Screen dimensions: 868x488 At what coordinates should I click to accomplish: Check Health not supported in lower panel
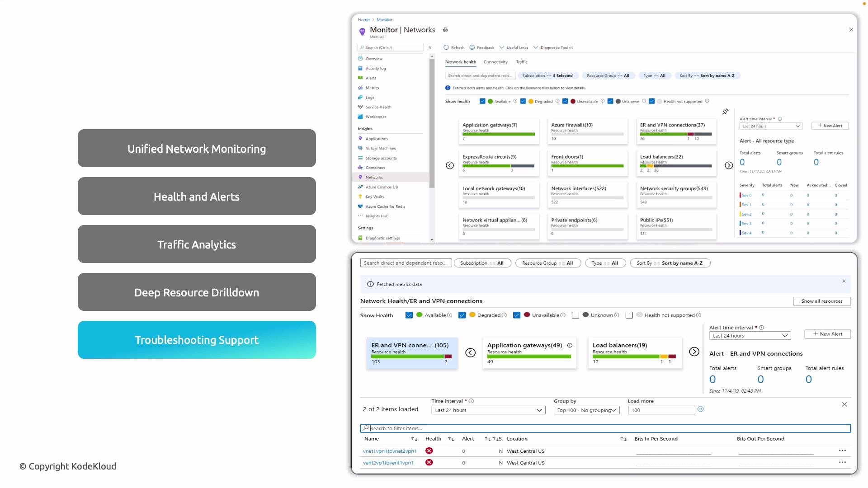(629, 315)
